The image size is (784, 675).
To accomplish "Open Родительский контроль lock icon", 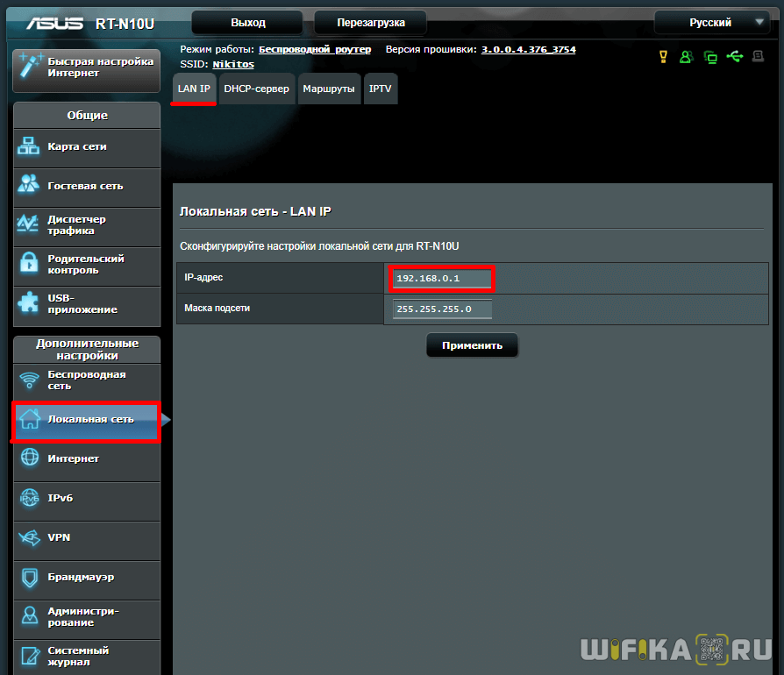I will [x=29, y=263].
